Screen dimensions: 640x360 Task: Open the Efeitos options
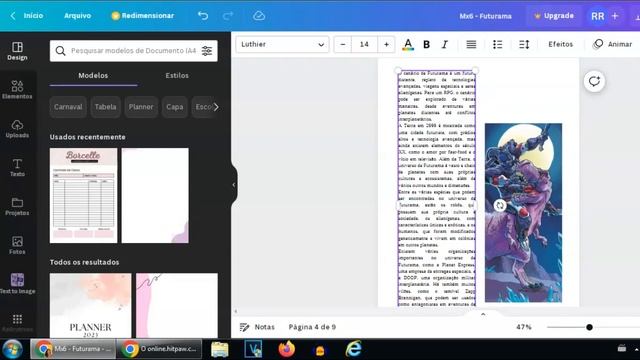(560, 44)
